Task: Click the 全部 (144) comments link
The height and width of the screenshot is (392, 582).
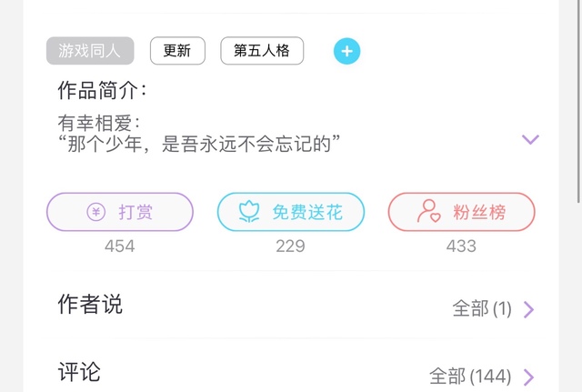Action: (x=470, y=377)
